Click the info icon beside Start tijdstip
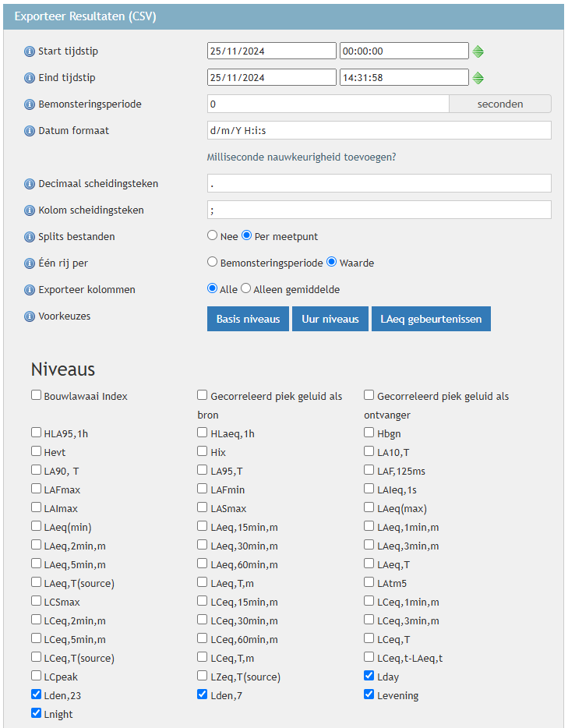 (30, 51)
